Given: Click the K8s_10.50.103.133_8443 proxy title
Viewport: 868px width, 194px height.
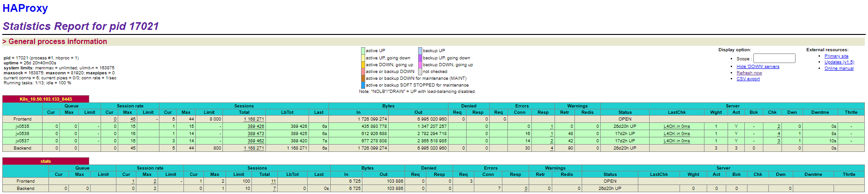Looking at the screenshot, I should pos(46,99).
